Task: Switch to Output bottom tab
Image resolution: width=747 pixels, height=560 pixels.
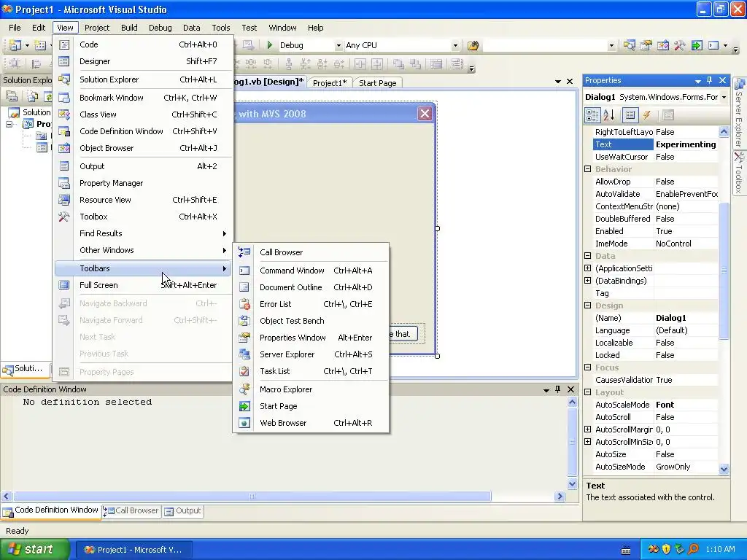Action: tap(183, 510)
